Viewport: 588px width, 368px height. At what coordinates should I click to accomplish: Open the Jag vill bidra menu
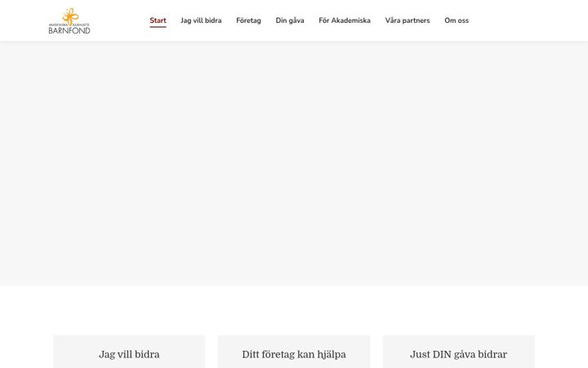coord(201,20)
